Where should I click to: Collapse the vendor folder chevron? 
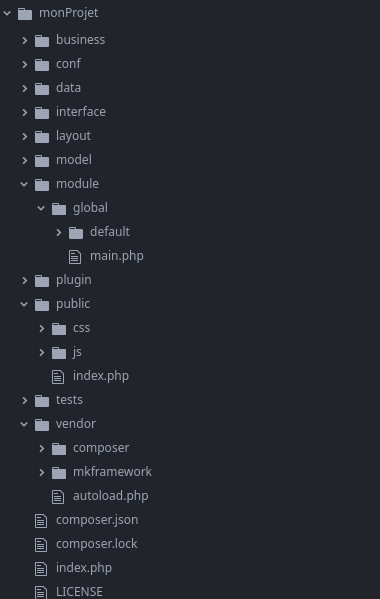[24, 424]
